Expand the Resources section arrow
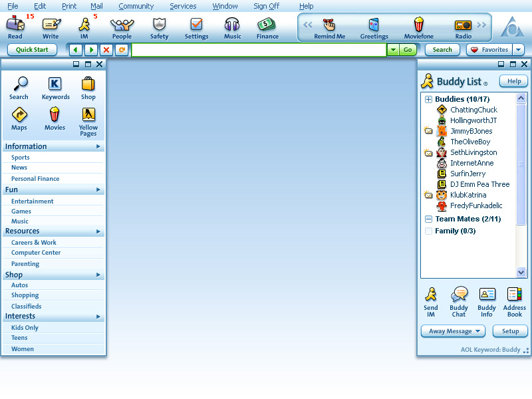This screenshot has width=532, height=399. [x=98, y=231]
